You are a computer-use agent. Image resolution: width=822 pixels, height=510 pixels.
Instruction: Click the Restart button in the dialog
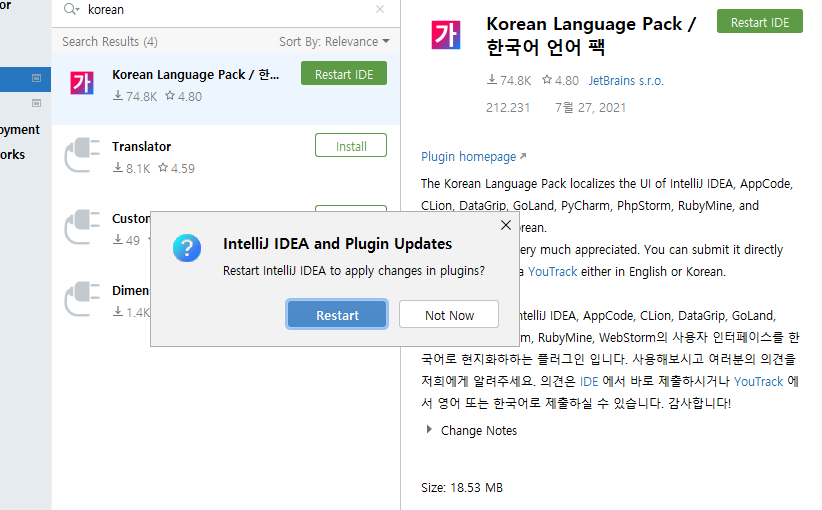coord(337,314)
